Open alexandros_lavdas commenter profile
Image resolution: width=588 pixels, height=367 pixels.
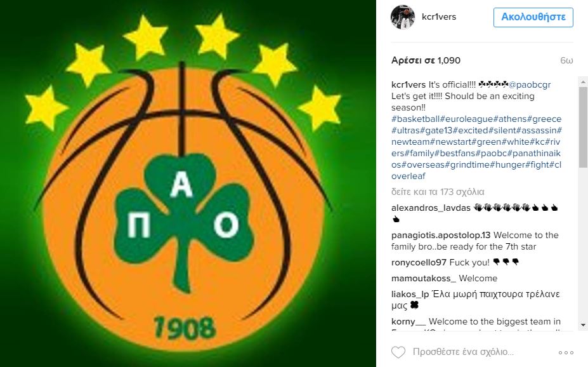pos(431,208)
